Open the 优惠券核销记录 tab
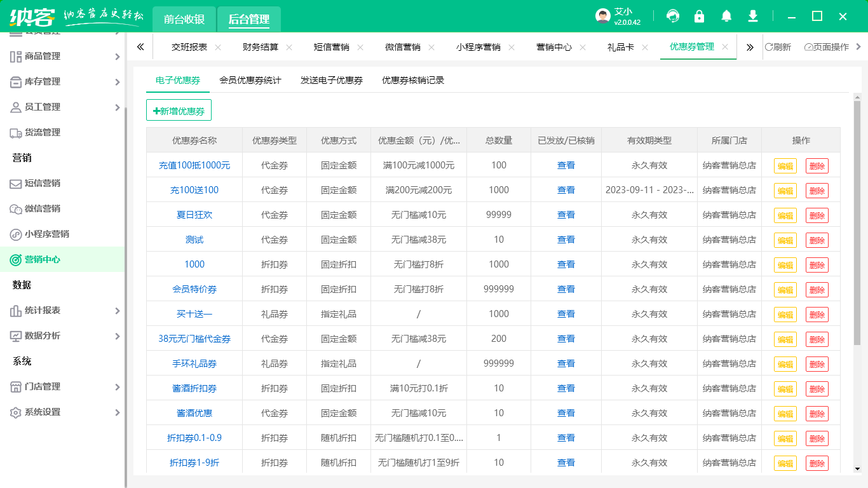Image resolution: width=868 pixels, height=488 pixels. click(x=413, y=80)
